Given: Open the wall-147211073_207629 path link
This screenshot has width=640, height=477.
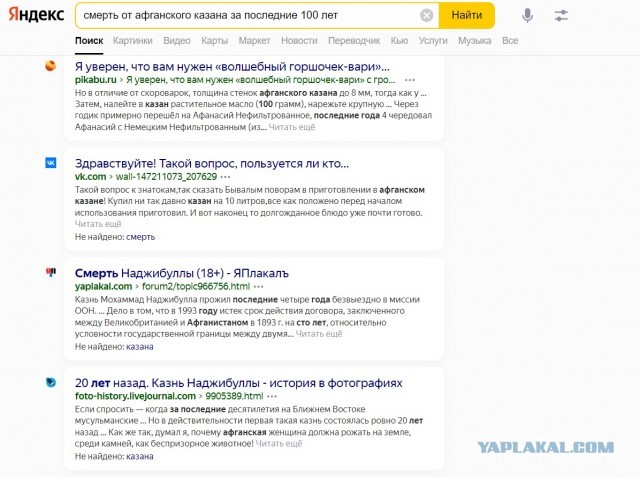Looking at the screenshot, I should coord(166,177).
